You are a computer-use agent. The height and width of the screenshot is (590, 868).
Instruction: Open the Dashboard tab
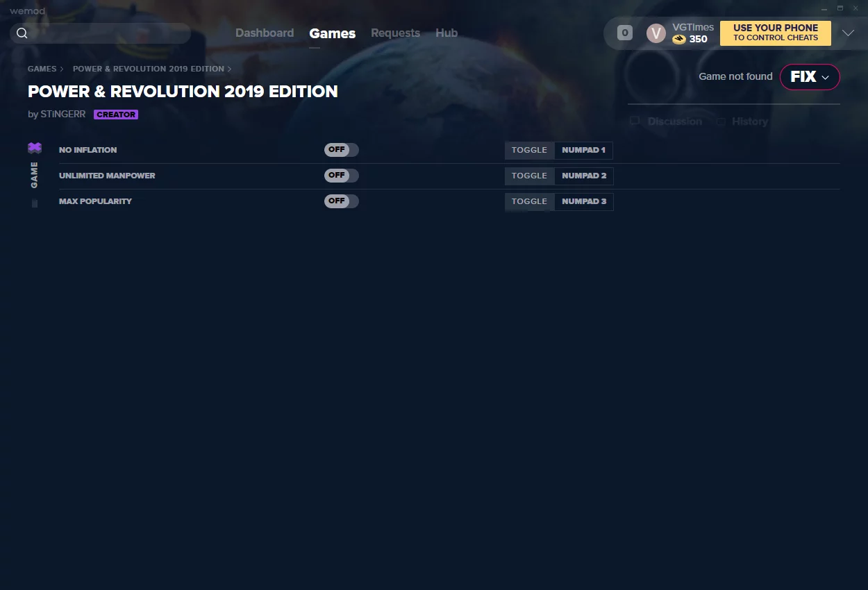(265, 33)
